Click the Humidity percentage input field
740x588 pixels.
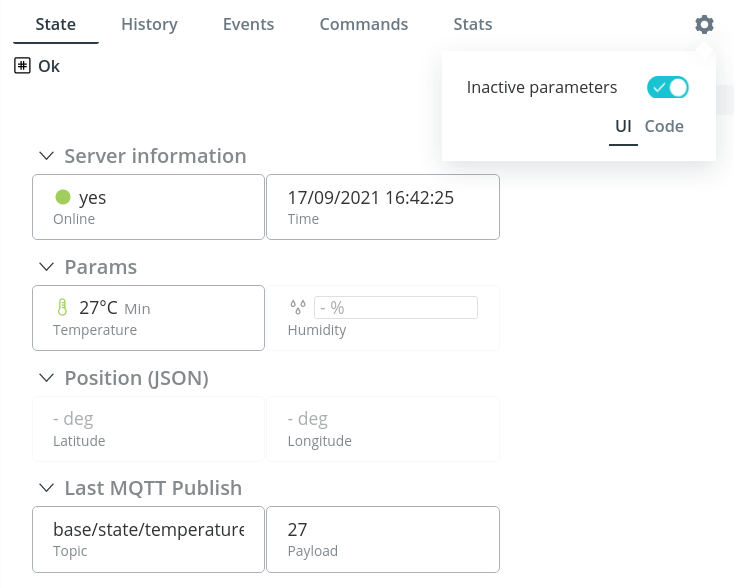point(395,308)
